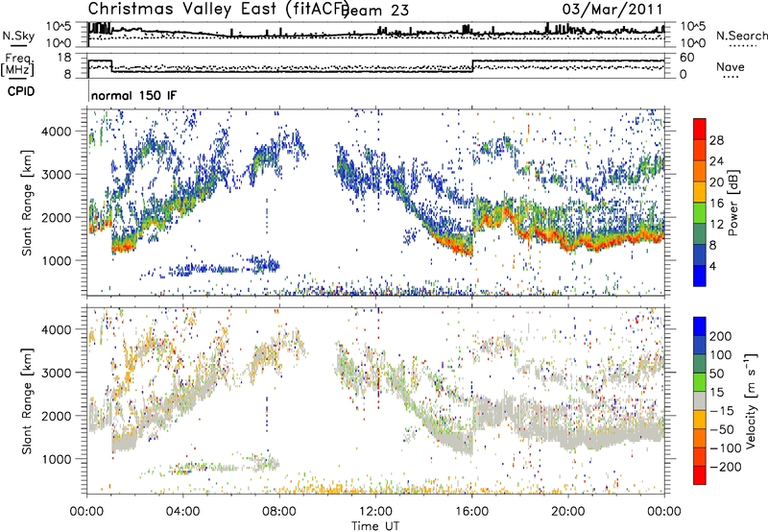Click the Power [dB] colorbar label
This screenshot has width=768, height=532.
[x=733, y=203]
